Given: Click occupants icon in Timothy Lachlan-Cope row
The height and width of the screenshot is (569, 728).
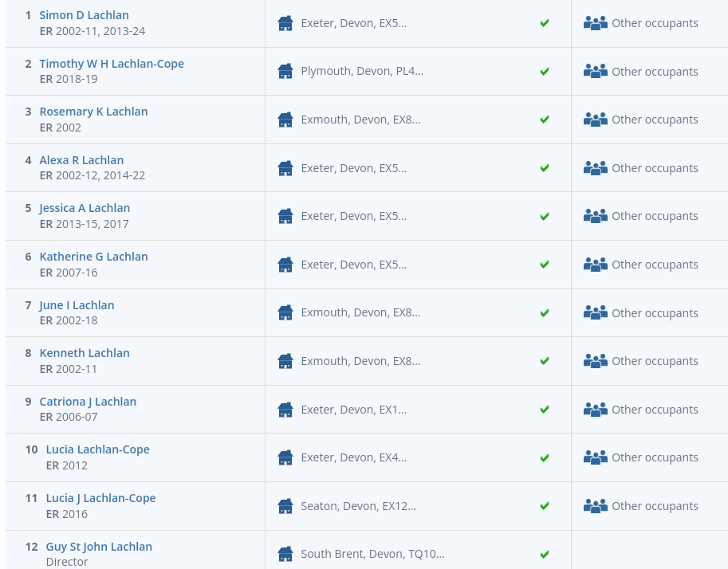Looking at the screenshot, I should 595,72.
